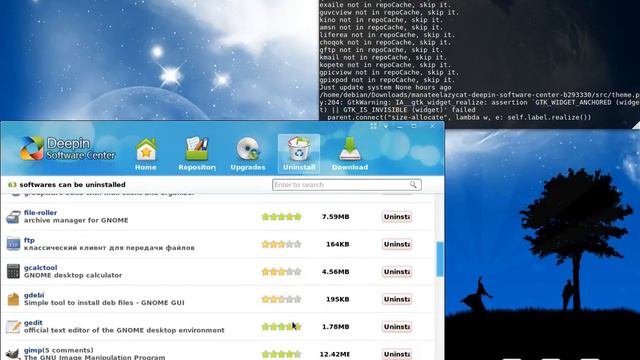This screenshot has width=640, height=360.
Task: Uninstall the ftp client
Action: pos(397,244)
